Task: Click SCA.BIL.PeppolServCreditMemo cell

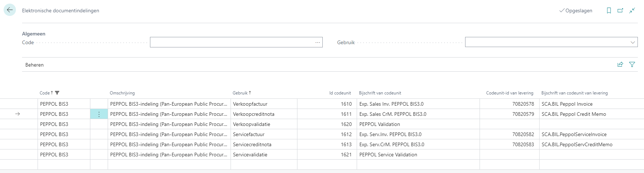Action: point(592,144)
